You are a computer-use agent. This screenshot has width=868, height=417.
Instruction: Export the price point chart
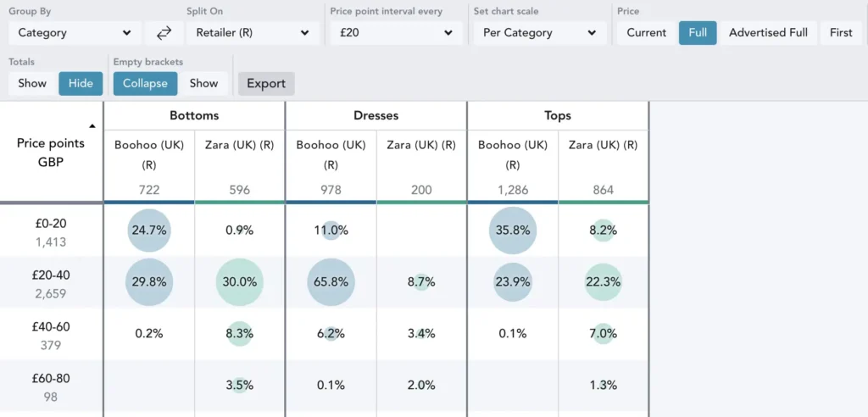click(266, 83)
